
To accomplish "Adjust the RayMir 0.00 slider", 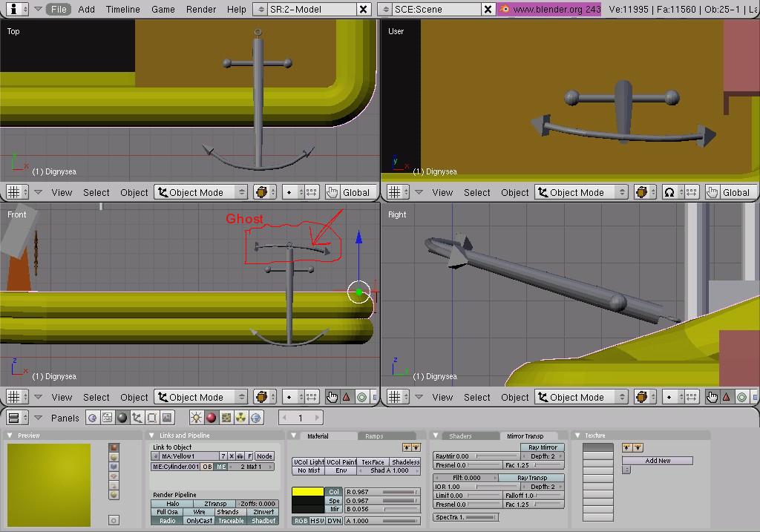I will pyautogui.click(x=476, y=456).
